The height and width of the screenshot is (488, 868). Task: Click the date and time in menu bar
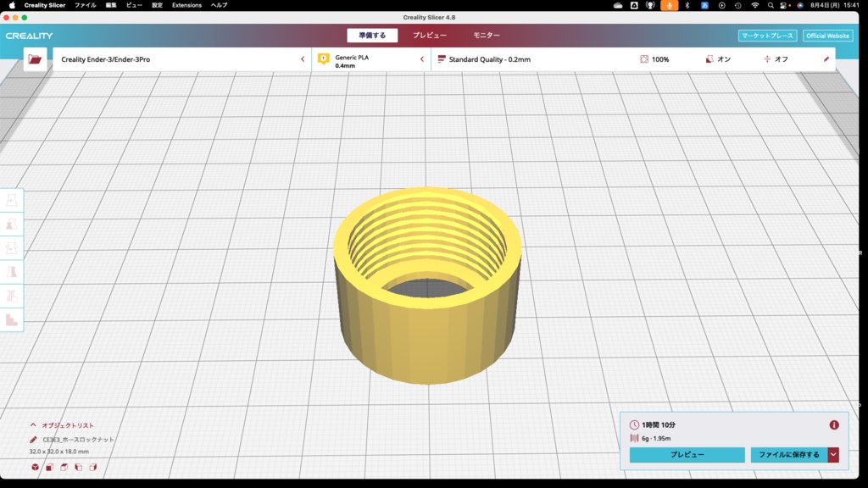[835, 5]
